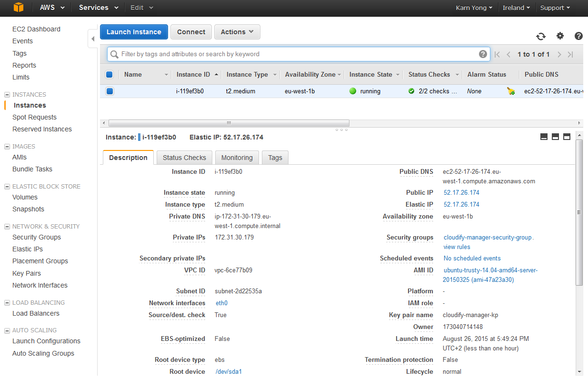Screen dimensions: 588x379
Task: Select all instances with the header checkbox
Action: tap(110, 74)
